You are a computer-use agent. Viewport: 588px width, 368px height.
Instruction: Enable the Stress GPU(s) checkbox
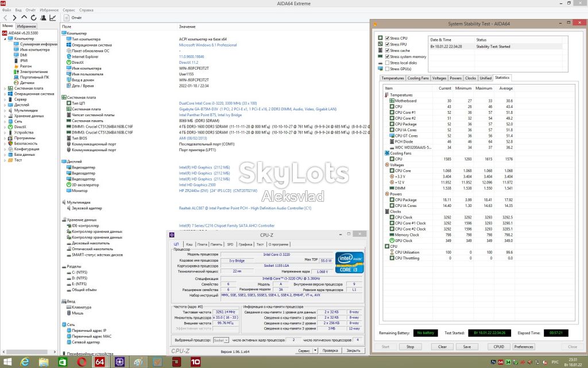[388, 69]
